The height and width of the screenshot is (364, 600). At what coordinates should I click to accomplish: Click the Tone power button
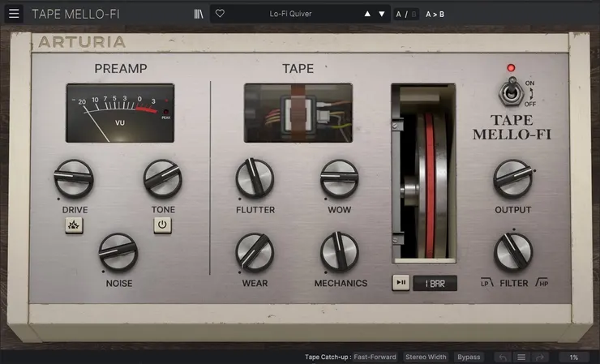pyautogui.click(x=163, y=225)
